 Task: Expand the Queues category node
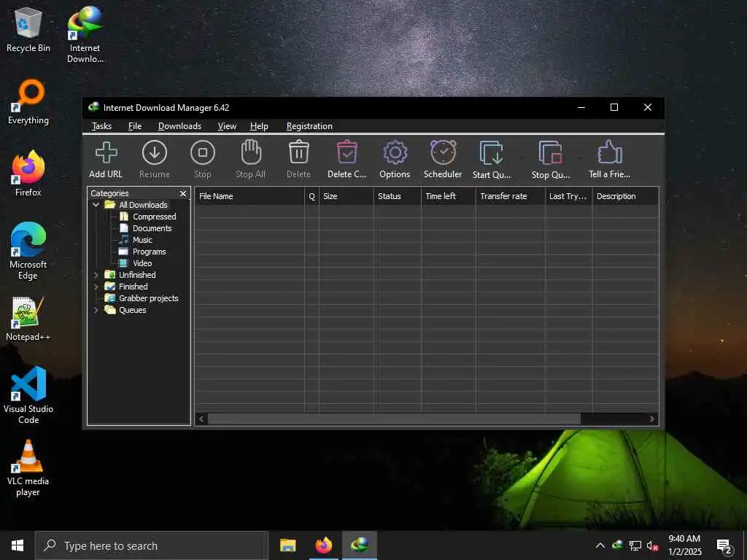(x=96, y=310)
